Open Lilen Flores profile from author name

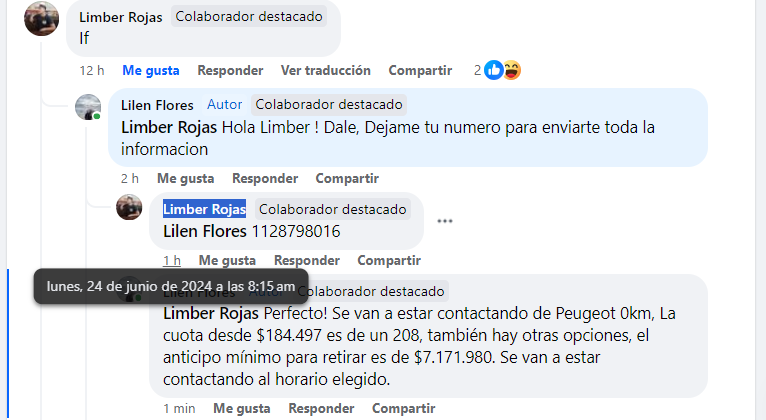(157, 105)
